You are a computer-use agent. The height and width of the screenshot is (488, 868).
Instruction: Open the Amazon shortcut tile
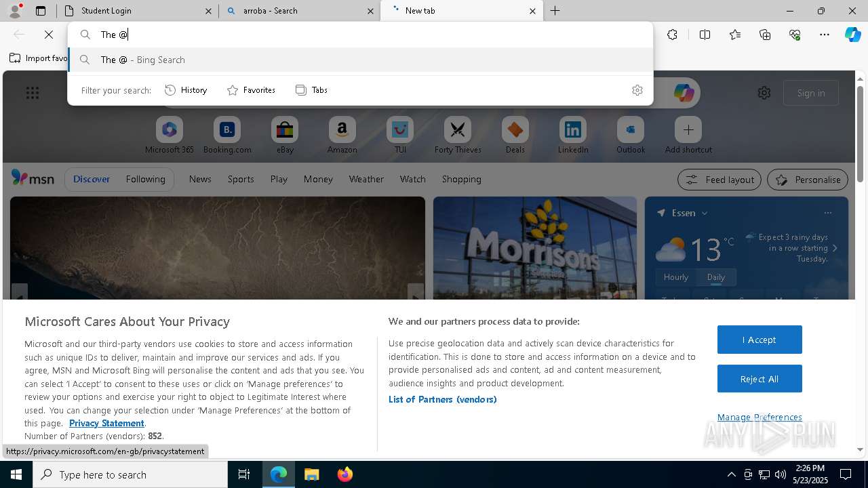point(342,135)
